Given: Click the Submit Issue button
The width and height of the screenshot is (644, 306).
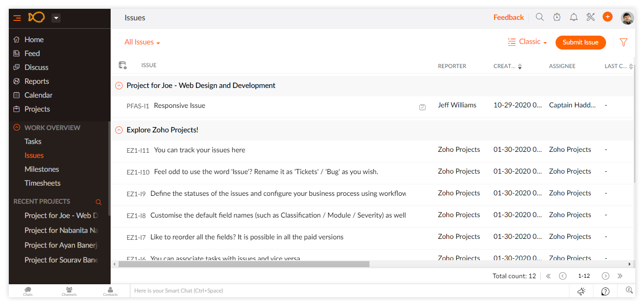Looking at the screenshot, I should (581, 42).
